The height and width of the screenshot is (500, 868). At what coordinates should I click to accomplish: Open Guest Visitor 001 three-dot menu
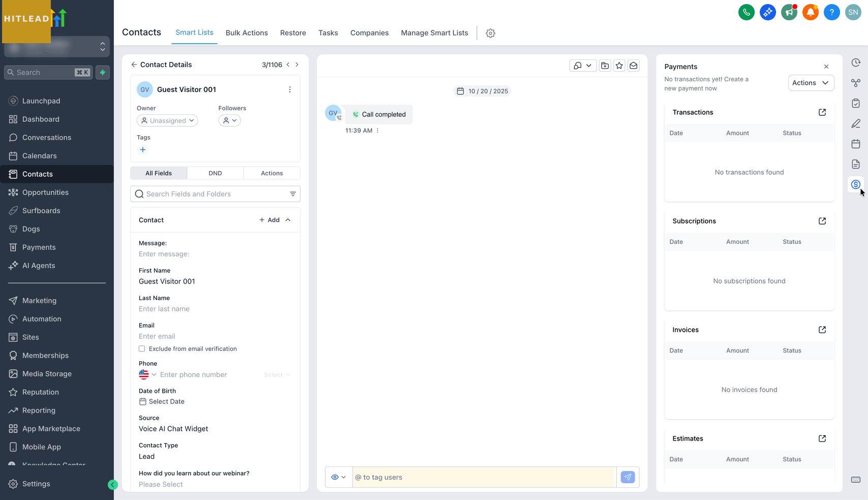(290, 89)
